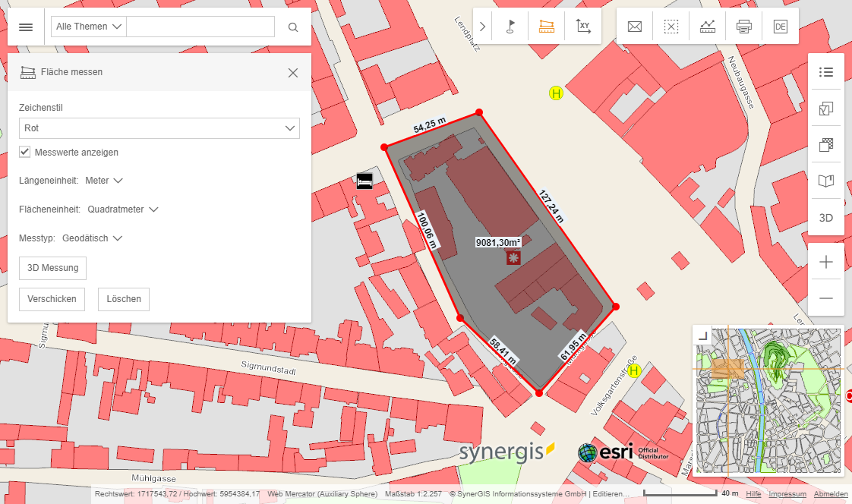Select the Fläche messen area measurement tool
Viewport: 852px width, 504px height.
(x=546, y=26)
